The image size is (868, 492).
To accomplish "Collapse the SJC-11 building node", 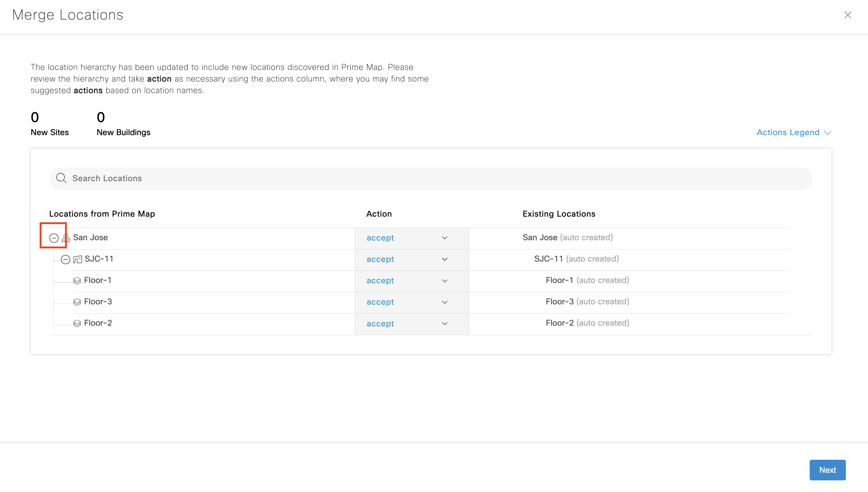I will pos(65,259).
